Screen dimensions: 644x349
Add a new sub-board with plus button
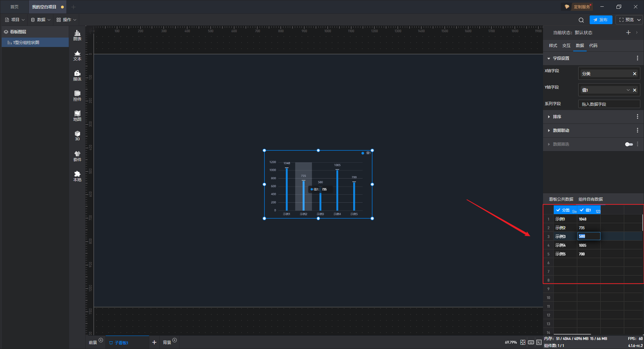[x=154, y=342]
